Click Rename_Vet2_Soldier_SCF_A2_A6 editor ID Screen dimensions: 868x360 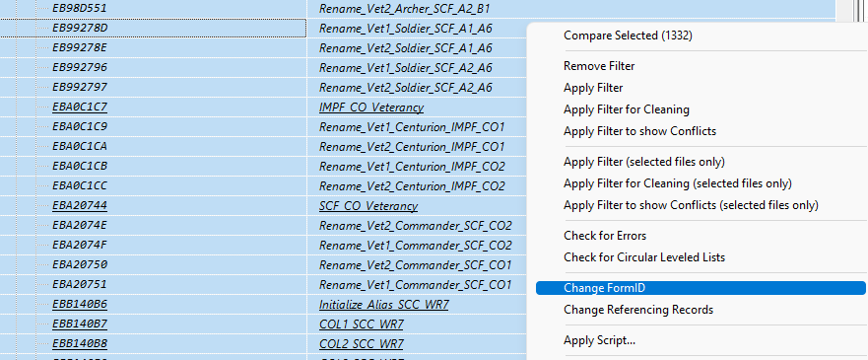(x=405, y=88)
